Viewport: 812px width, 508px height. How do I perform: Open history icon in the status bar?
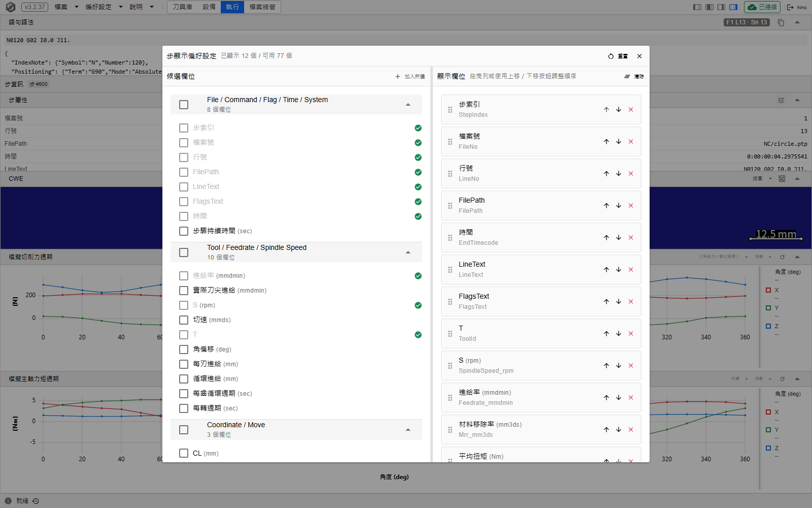click(x=36, y=501)
